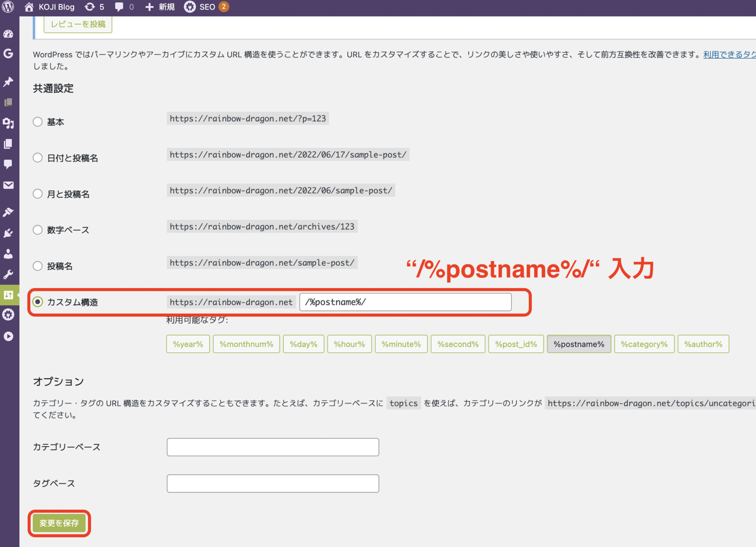Click the 2022/06/17/sample-post URL text
756x547 pixels.
coord(288,154)
